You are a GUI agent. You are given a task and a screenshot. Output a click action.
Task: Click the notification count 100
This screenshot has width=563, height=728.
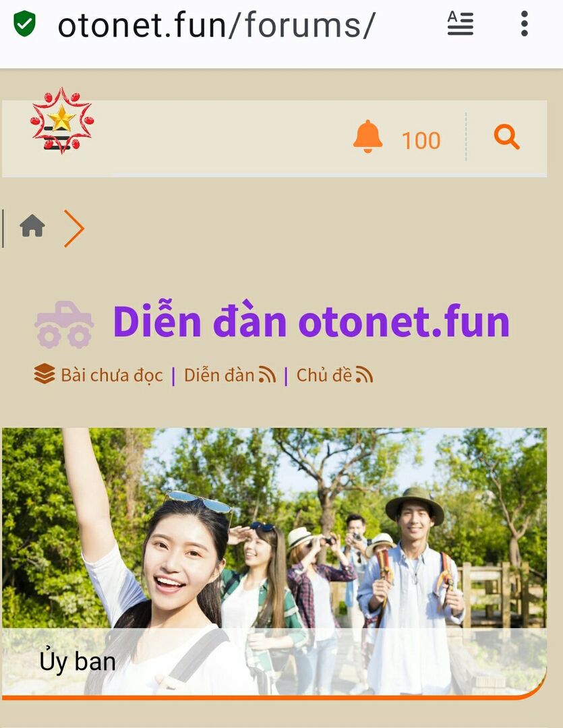pyautogui.click(x=421, y=140)
